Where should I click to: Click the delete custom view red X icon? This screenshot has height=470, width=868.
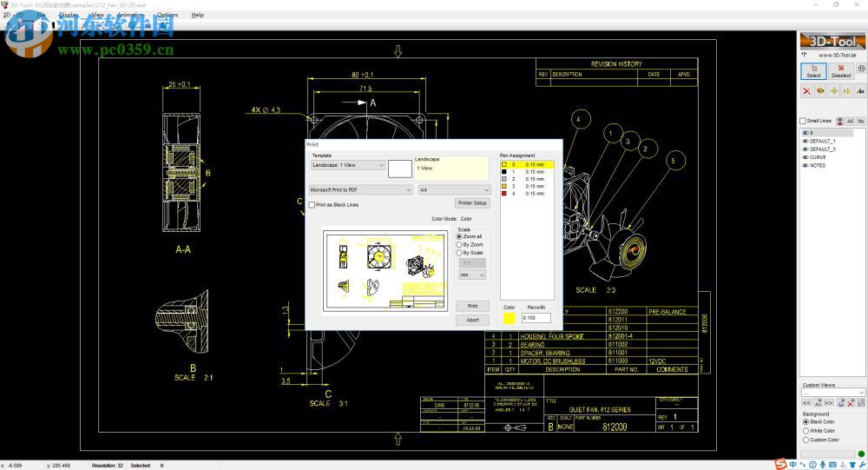851,403
